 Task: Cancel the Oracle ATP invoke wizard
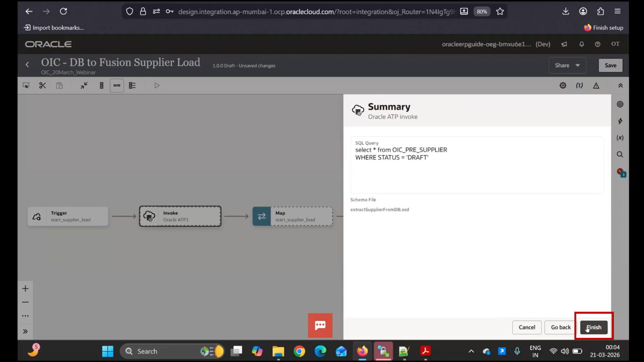coord(527,327)
